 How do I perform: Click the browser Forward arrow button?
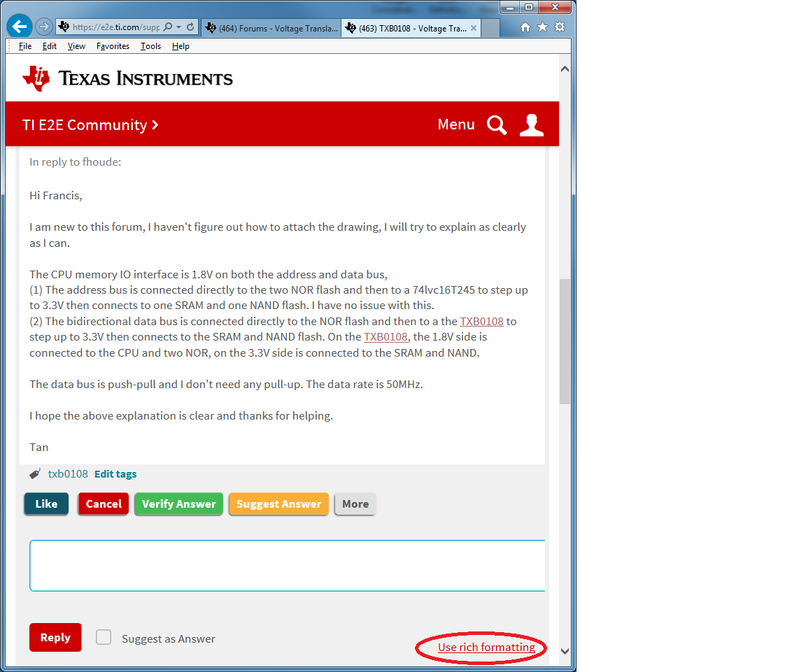click(44, 26)
